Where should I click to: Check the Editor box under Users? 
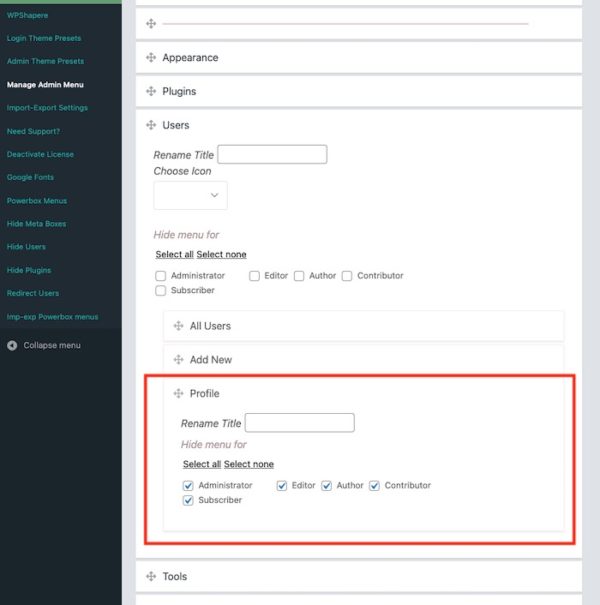click(254, 276)
